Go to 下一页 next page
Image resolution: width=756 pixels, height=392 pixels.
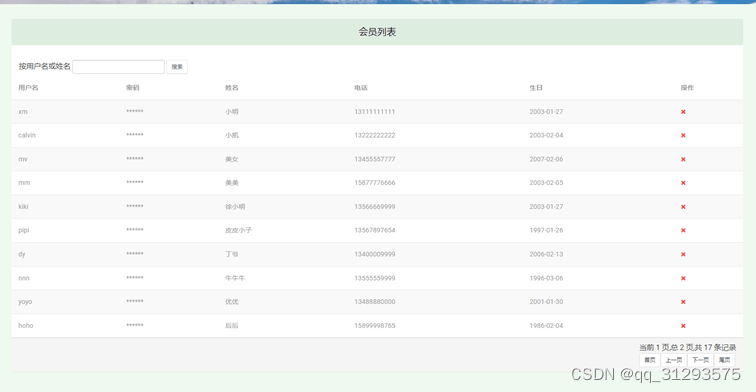[700, 360]
